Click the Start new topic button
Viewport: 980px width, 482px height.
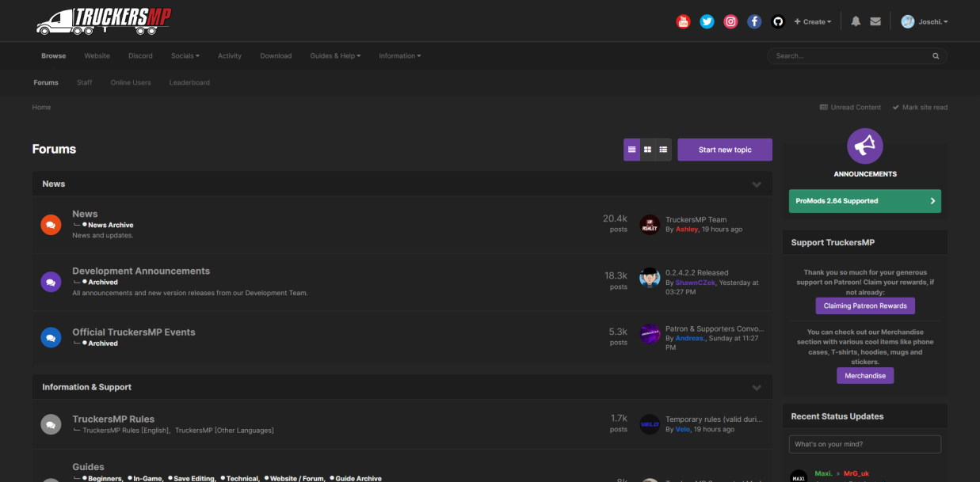click(x=724, y=149)
